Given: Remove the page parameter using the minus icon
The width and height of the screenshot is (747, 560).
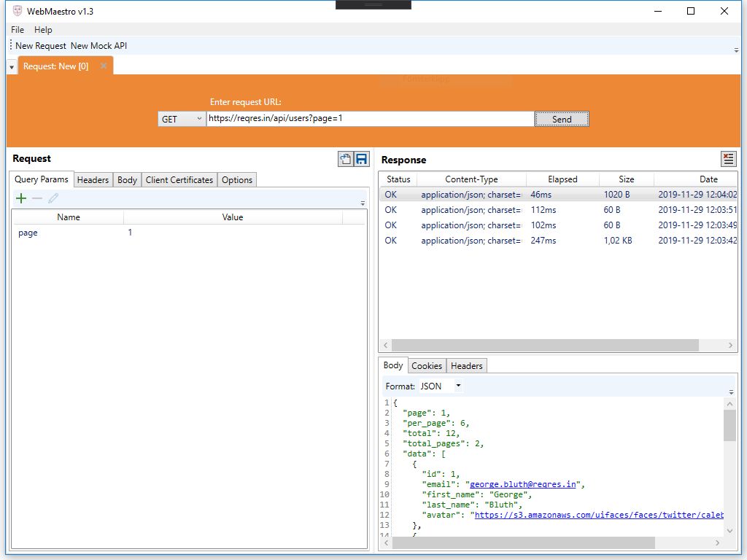Looking at the screenshot, I should (37, 198).
